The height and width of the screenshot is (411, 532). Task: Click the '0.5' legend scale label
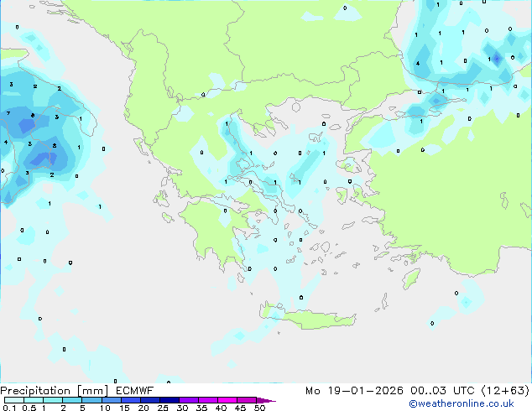(x=29, y=408)
